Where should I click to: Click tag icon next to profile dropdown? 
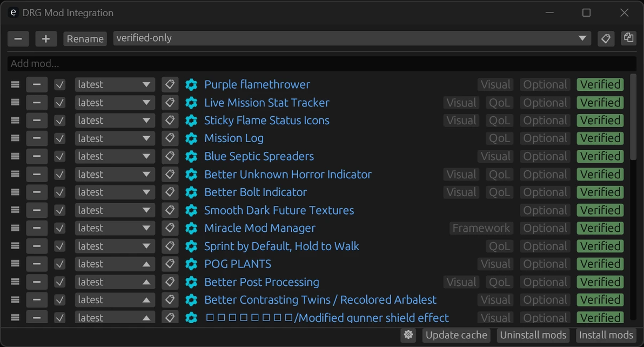click(606, 38)
